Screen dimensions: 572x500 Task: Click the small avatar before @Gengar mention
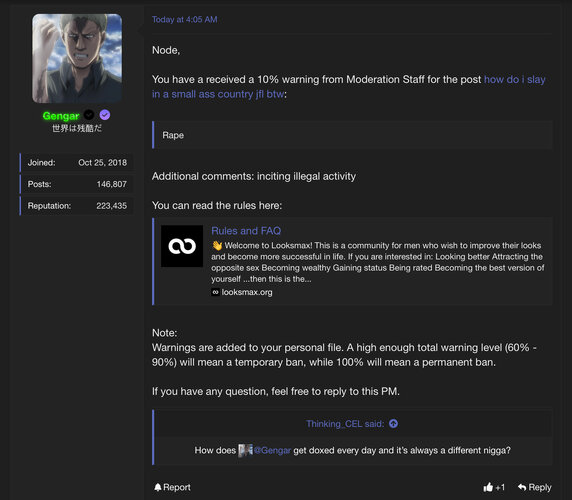[245, 450]
